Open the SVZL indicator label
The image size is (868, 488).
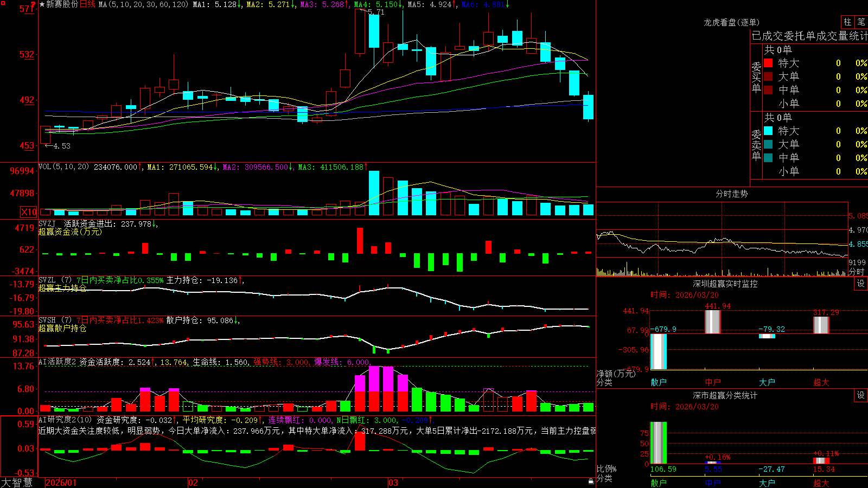point(47,280)
